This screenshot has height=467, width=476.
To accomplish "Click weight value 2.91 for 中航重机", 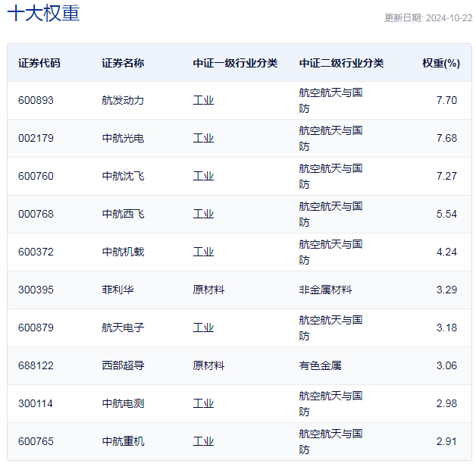I will (446, 441).
